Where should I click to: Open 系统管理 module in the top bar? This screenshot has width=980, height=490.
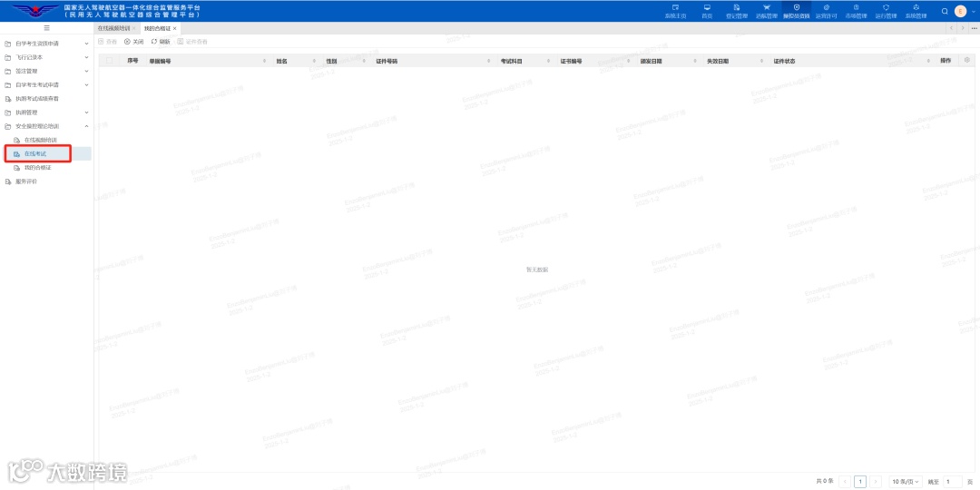[916, 11]
